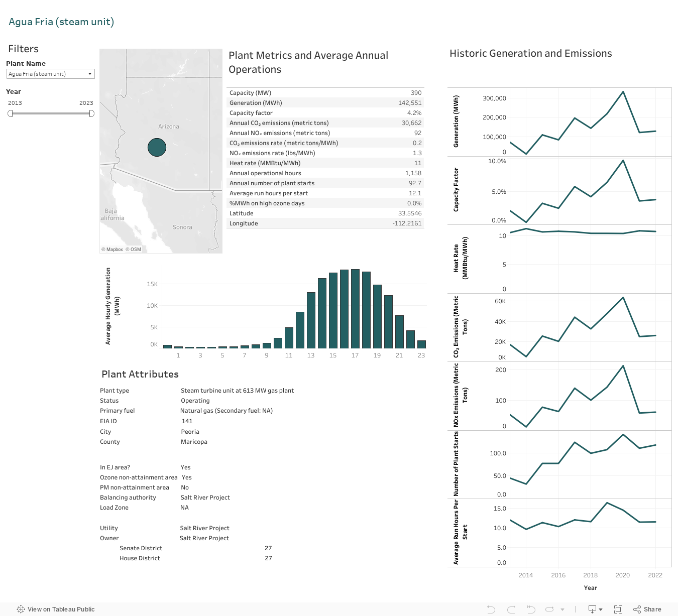The height and width of the screenshot is (616, 678).
Task: Click the Plant type description text
Action: 237,391
